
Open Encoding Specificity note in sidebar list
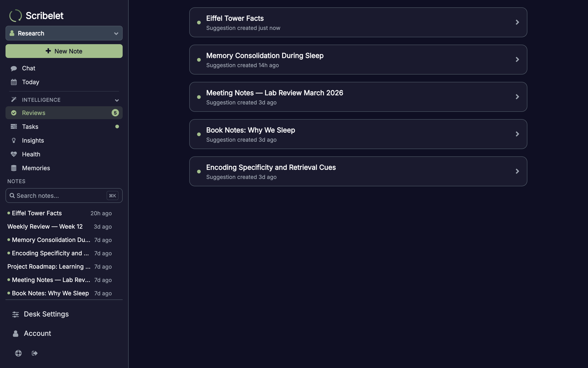click(59, 253)
